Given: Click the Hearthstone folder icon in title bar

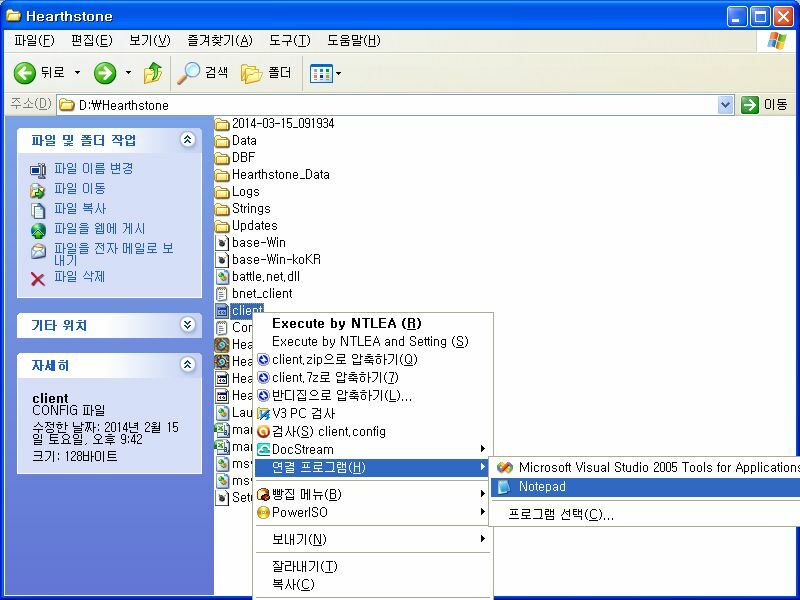Looking at the screenshot, I should click(x=13, y=16).
